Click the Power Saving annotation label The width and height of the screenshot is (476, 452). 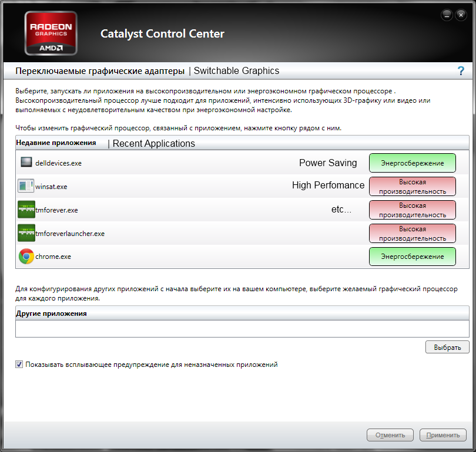pos(328,163)
